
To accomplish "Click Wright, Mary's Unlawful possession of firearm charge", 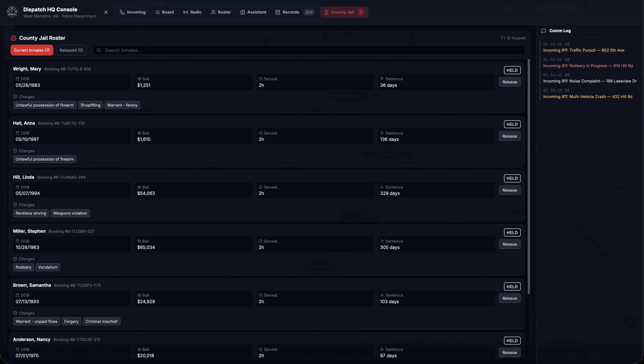I will [x=44, y=105].
